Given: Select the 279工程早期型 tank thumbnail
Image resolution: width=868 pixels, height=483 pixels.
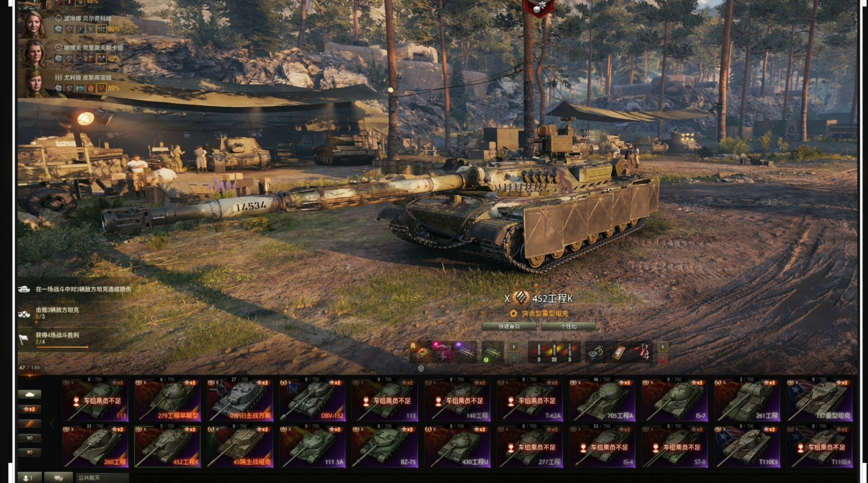Looking at the screenshot, I should pos(168,400).
